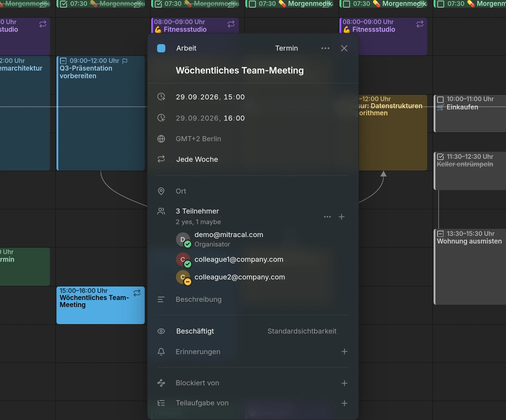The height and width of the screenshot is (420, 506).
Task: Add text in Beschreibung field
Action: tap(199, 299)
